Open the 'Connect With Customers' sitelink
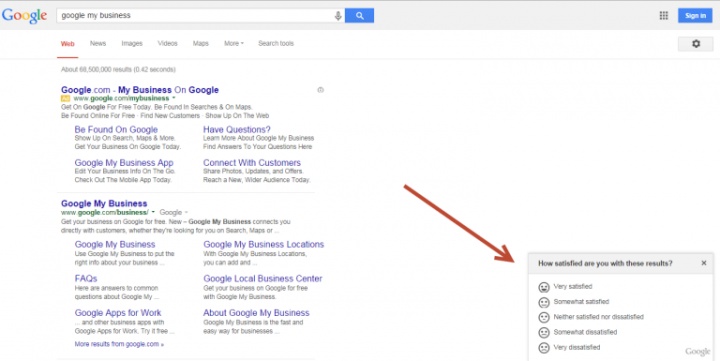The image size is (720, 361). point(252,163)
